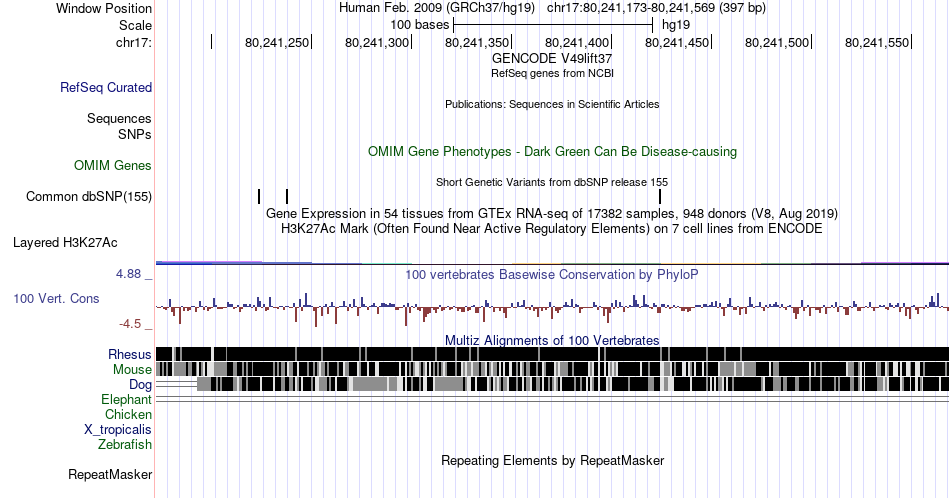950x498 pixels.
Task: Click the Scale label
Action: (136, 25)
